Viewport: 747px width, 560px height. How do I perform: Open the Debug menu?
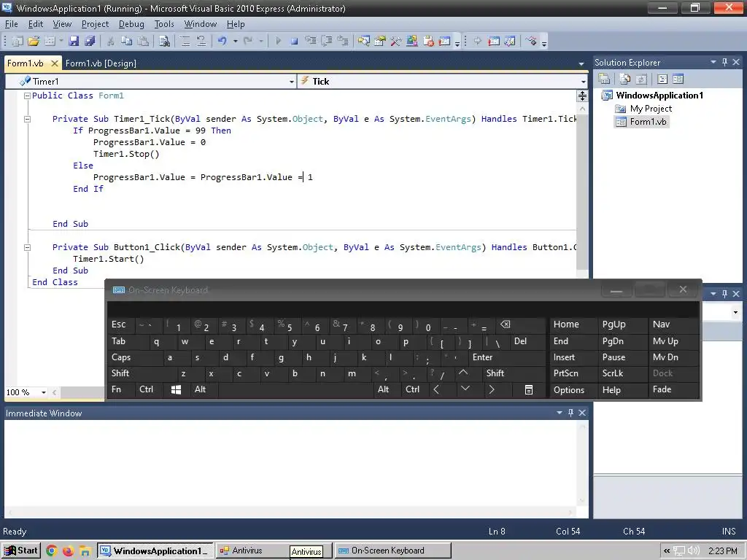pyautogui.click(x=131, y=24)
